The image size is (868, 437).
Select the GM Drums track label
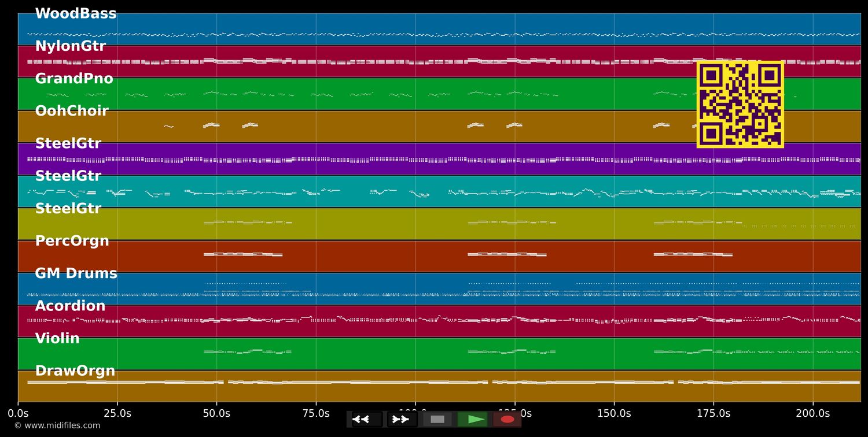point(76,273)
